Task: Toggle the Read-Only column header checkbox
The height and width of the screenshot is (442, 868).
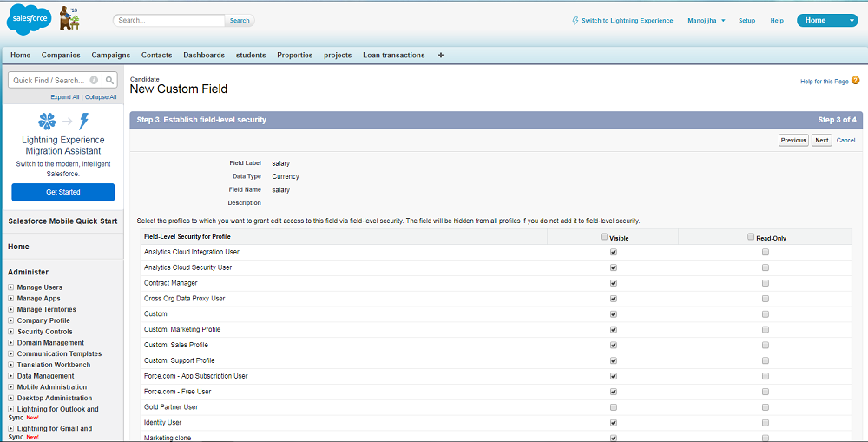Action: point(751,236)
